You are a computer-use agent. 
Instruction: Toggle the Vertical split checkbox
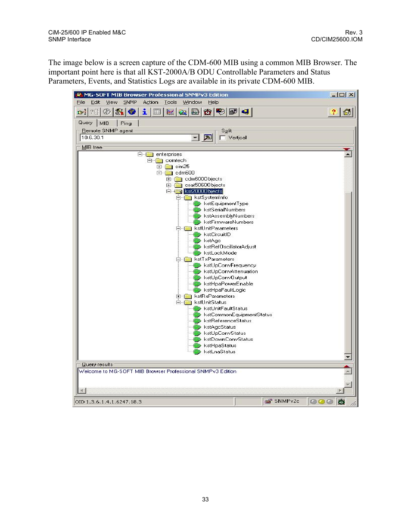(223, 138)
